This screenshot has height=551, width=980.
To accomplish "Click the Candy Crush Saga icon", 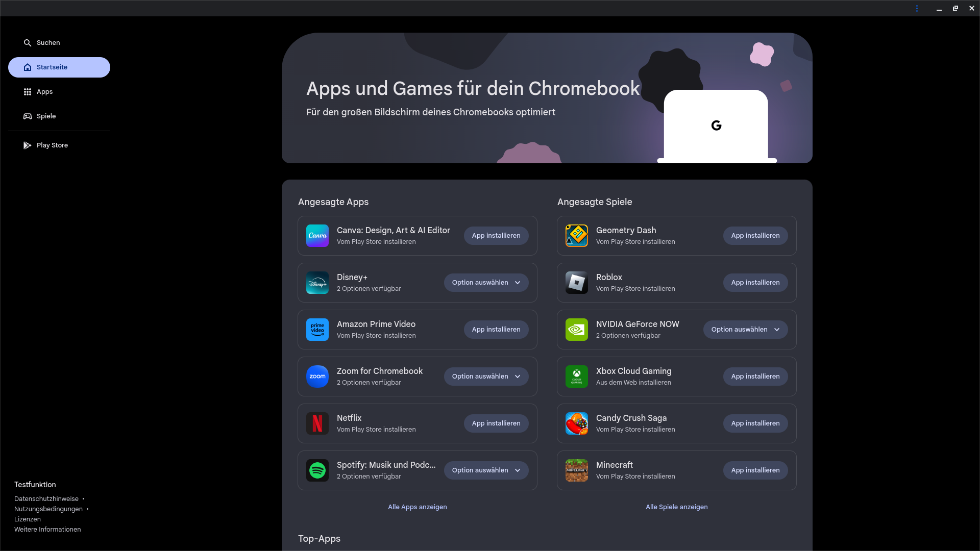I will click(576, 423).
